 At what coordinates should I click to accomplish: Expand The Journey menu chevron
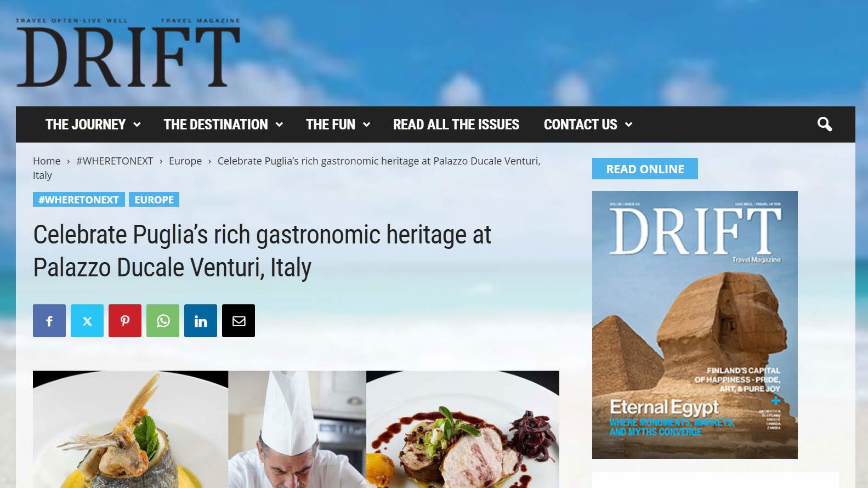click(x=137, y=124)
